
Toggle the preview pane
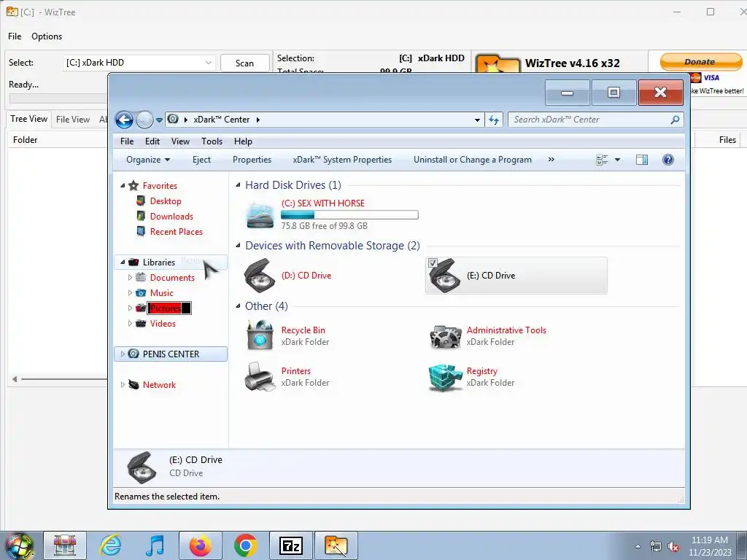[642, 160]
